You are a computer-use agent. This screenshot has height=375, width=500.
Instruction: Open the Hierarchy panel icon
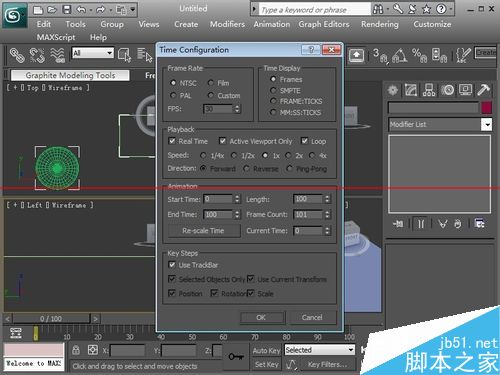click(x=429, y=90)
